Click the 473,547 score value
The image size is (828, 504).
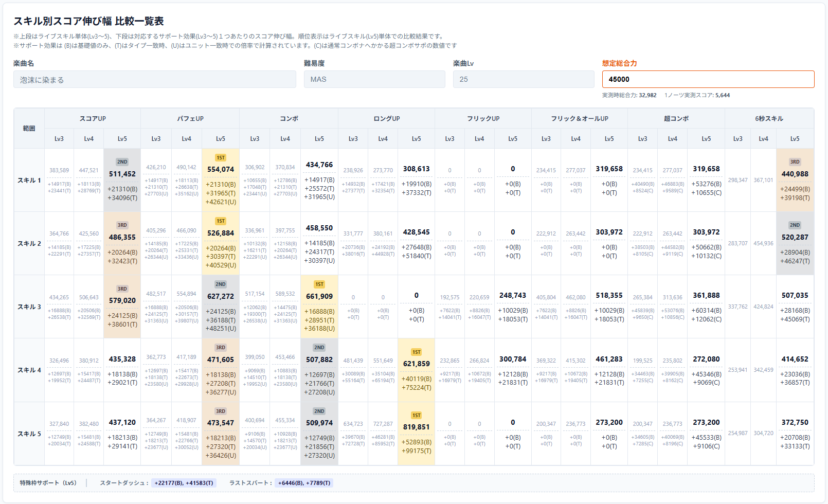pyautogui.click(x=221, y=423)
